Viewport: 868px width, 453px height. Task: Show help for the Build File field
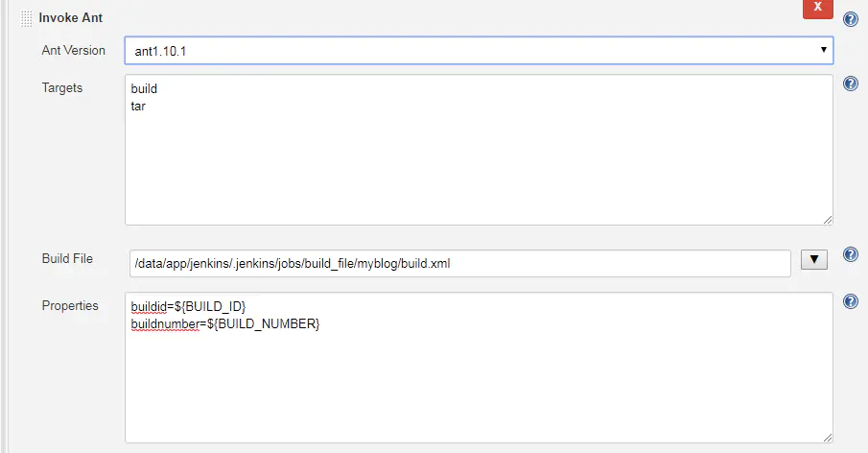[851, 254]
